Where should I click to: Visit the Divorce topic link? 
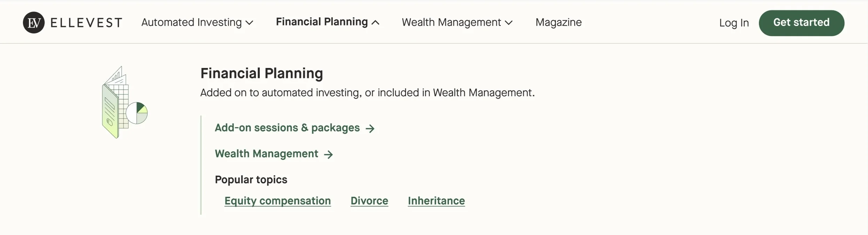[x=369, y=201]
